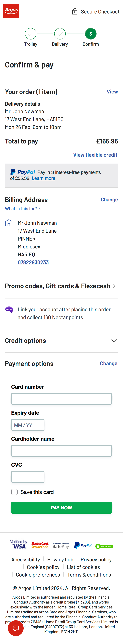Click the American Express SafeKey logo
This screenshot has width=123, height=644.
pyautogui.click(x=61, y=545)
